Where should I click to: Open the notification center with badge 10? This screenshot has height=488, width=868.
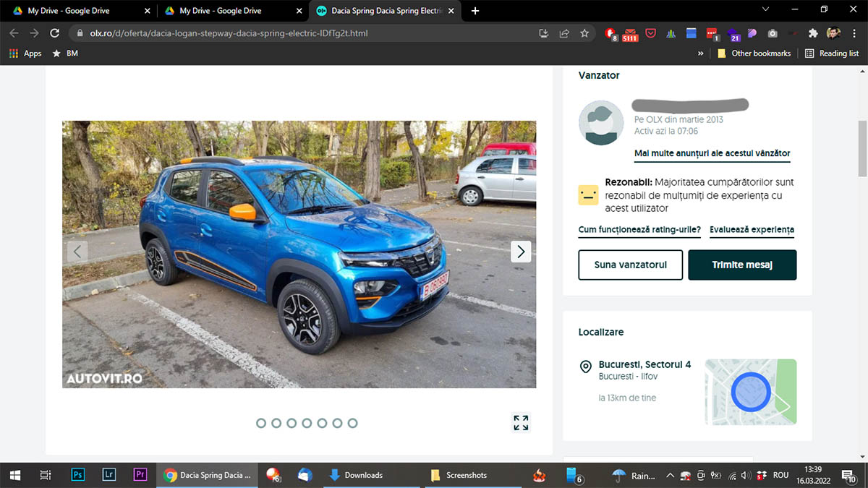[851, 476]
